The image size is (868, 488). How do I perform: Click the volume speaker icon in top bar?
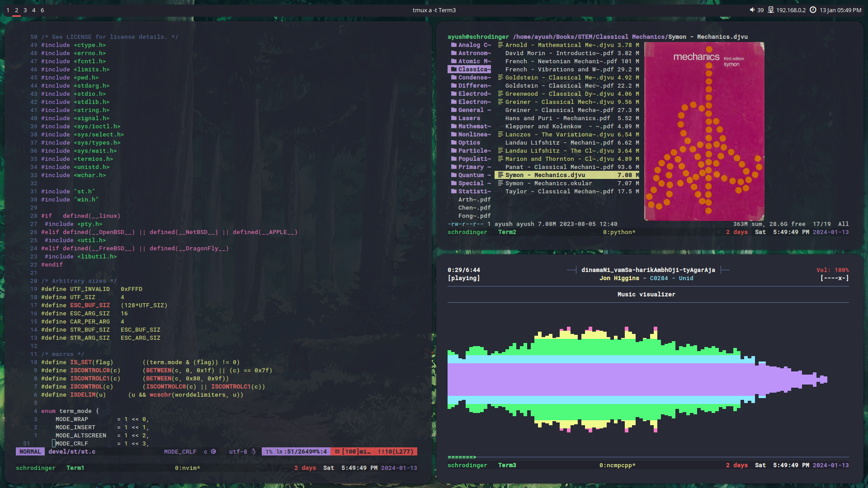coord(752,10)
